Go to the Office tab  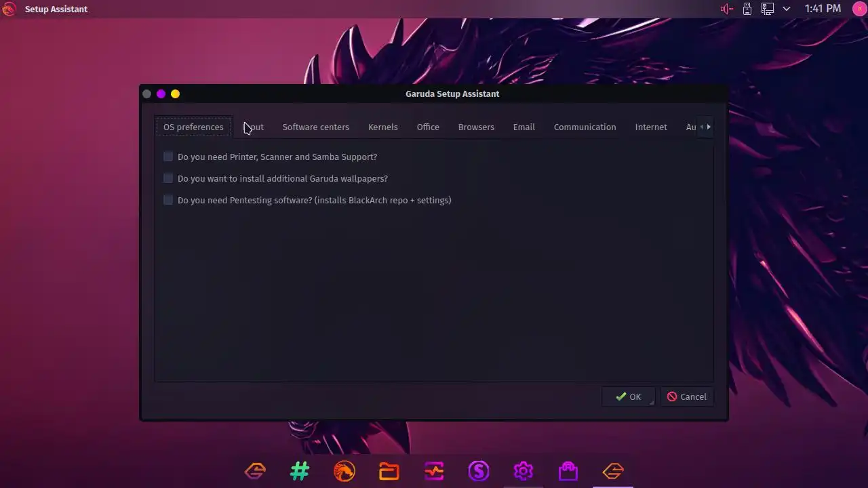(x=428, y=127)
